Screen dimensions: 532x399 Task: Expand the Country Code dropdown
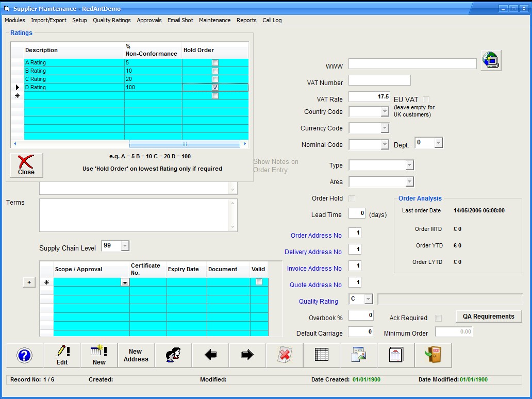385,112
